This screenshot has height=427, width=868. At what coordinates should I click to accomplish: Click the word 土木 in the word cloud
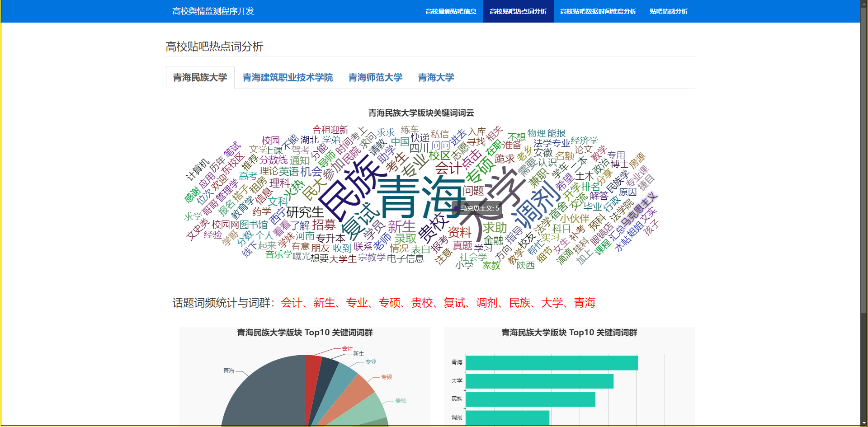585,175
